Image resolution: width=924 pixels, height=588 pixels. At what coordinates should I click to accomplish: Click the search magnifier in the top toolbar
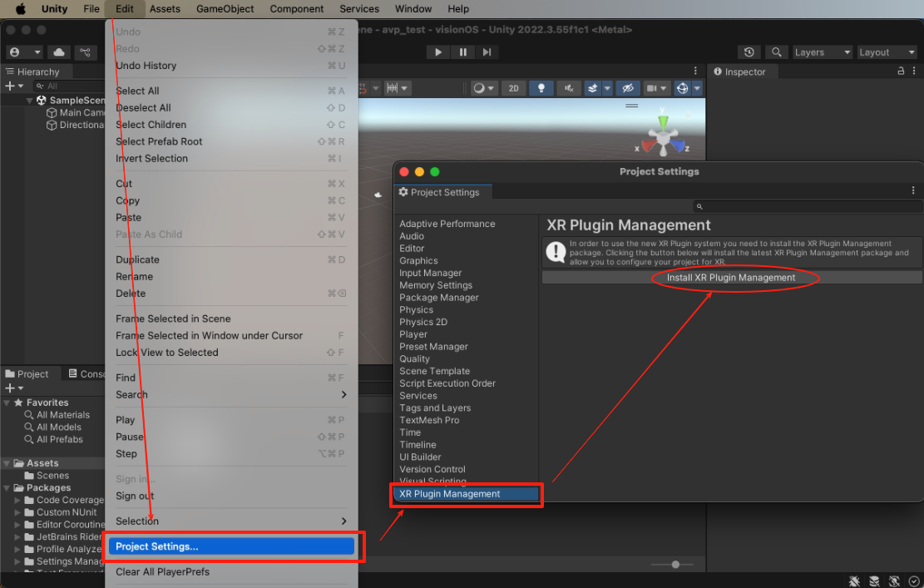click(x=777, y=52)
